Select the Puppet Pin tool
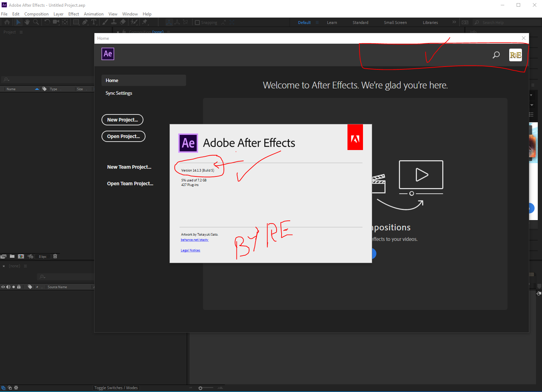 [x=145, y=22]
